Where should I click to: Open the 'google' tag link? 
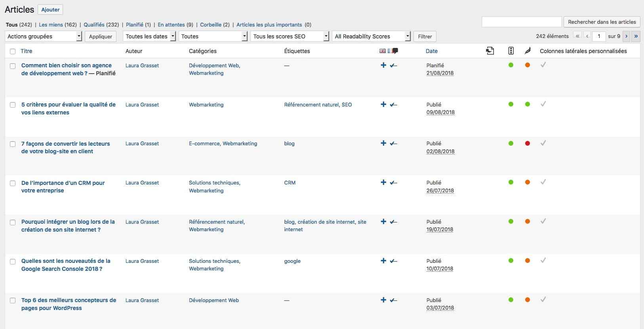292,261
